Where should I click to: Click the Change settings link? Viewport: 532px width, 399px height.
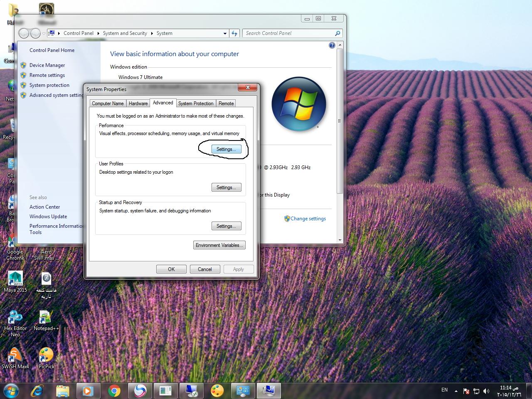(308, 219)
